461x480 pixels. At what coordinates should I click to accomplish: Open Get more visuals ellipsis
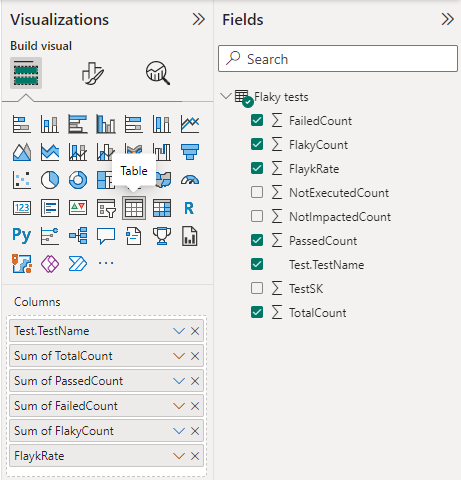coord(106,263)
